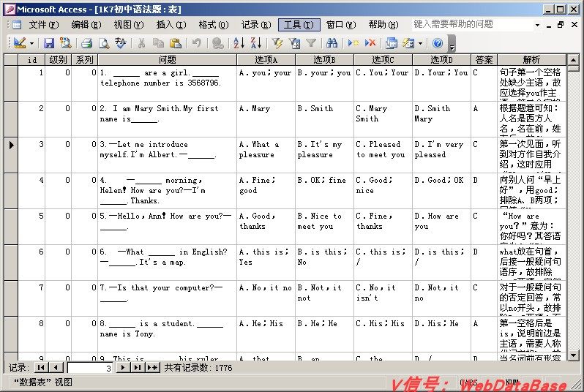Screen dimensions: 584x392
Task: Click cell 'C. Pleased to meet you'
Action: (x=383, y=155)
